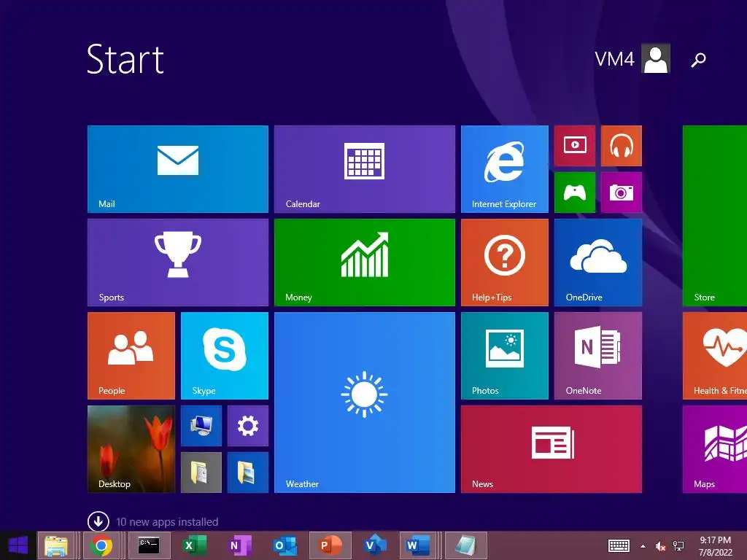747x560 pixels.
Task: Open Command Prompt from the taskbar
Action: [148, 545]
